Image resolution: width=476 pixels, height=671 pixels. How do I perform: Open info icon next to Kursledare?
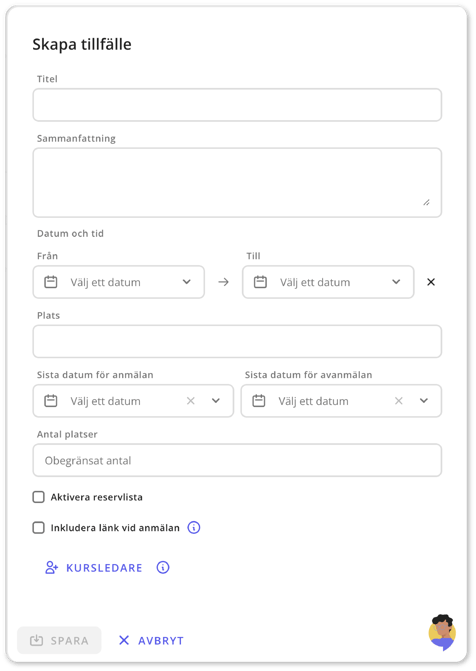(x=163, y=567)
